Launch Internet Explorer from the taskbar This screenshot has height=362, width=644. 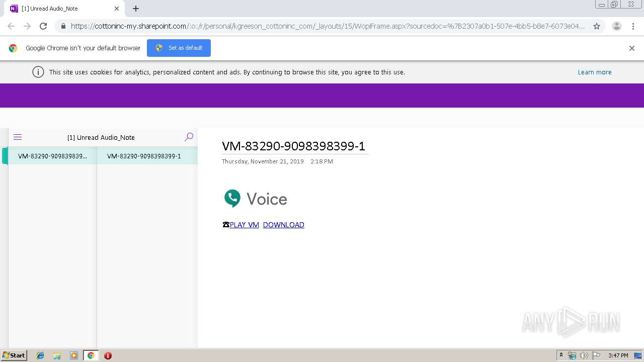coord(40,355)
